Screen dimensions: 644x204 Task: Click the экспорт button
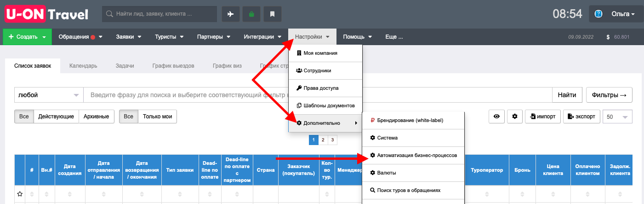[582, 117]
